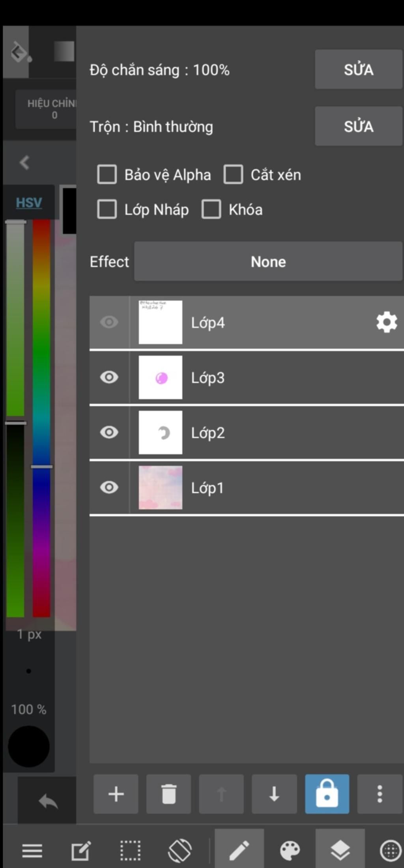Click SỬA button for blend mode
404x868 pixels.
tap(358, 126)
